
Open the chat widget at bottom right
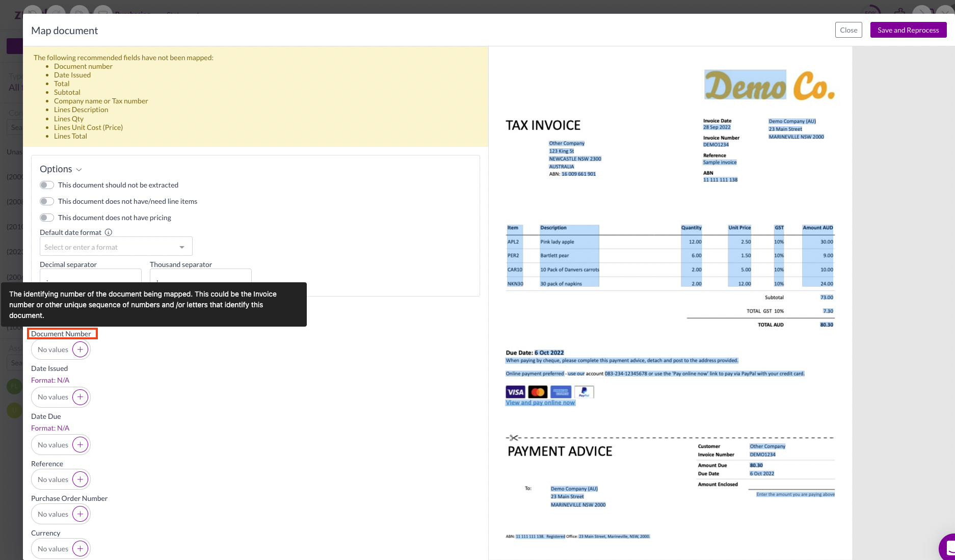(x=948, y=548)
